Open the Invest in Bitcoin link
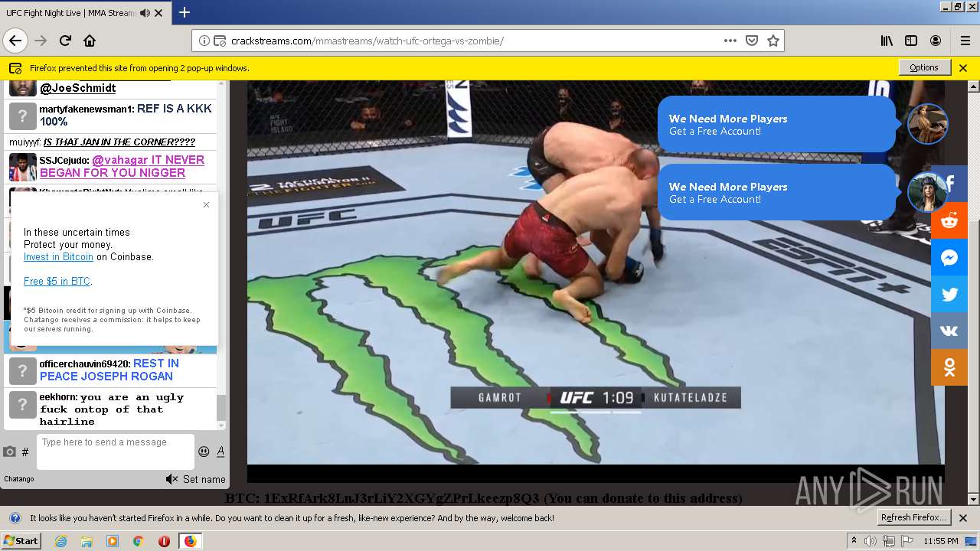 pyautogui.click(x=58, y=257)
